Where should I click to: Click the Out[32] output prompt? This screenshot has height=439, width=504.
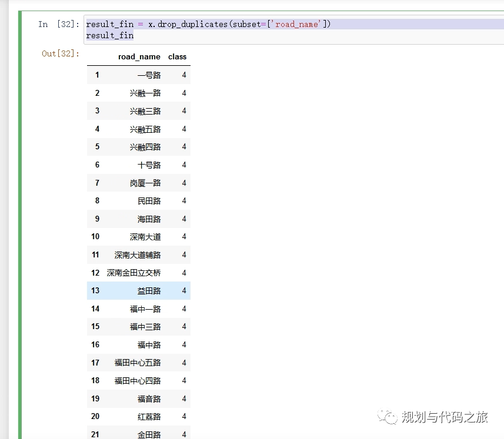tap(61, 53)
